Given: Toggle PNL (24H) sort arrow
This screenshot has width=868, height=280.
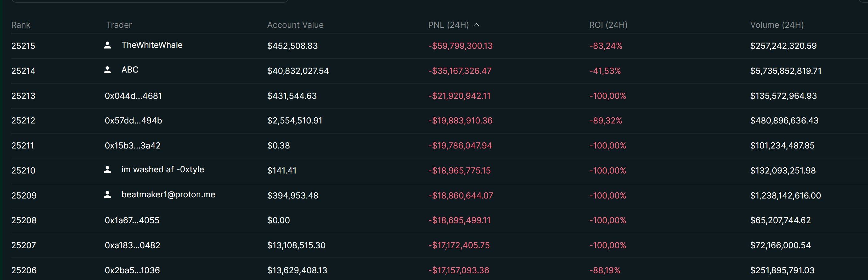Looking at the screenshot, I should pos(477,25).
